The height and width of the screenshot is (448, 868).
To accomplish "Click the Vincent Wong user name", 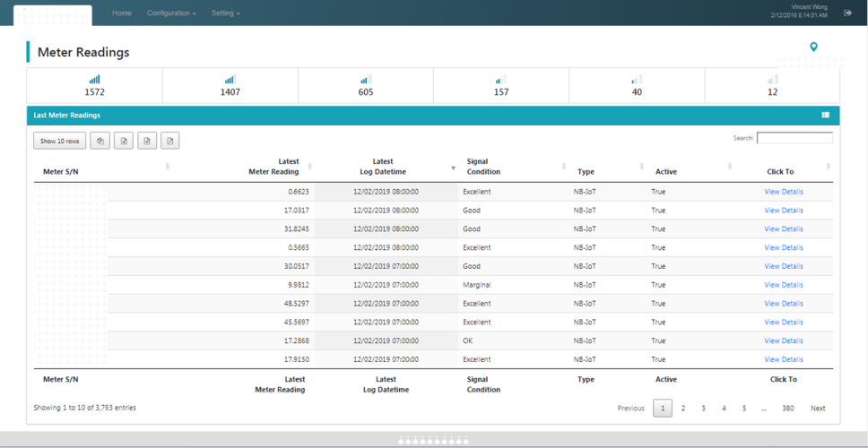I will click(x=810, y=7).
